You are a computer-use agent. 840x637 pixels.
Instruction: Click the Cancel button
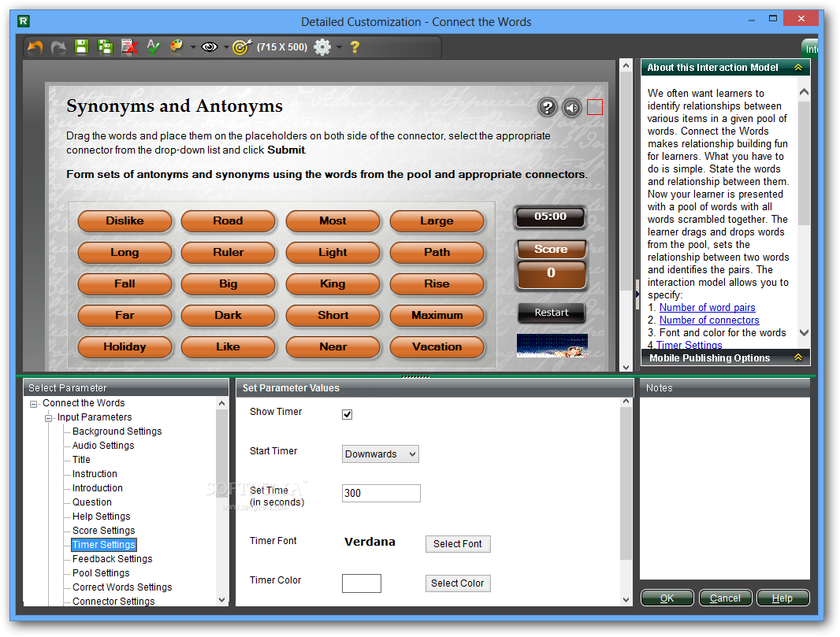tap(726, 598)
